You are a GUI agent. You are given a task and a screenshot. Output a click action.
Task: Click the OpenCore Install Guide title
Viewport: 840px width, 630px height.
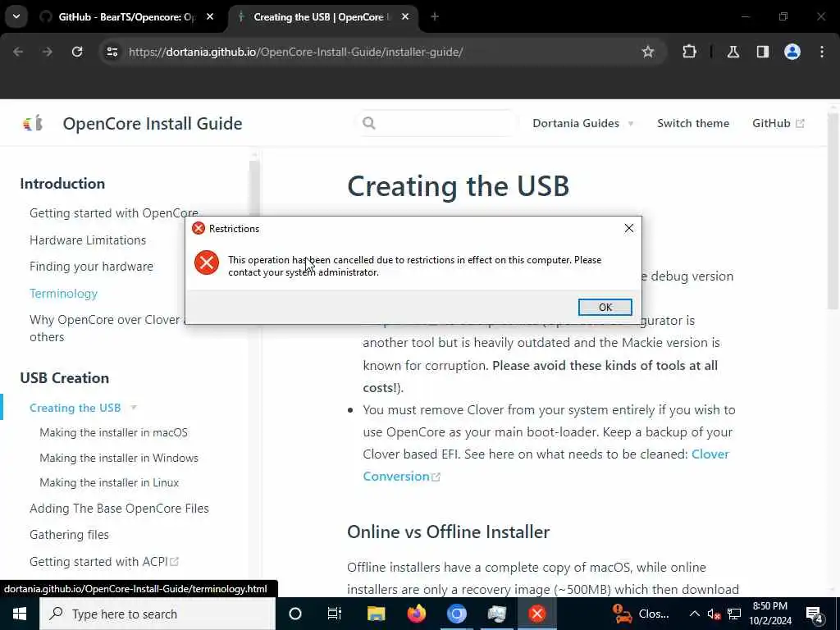[153, 123]
